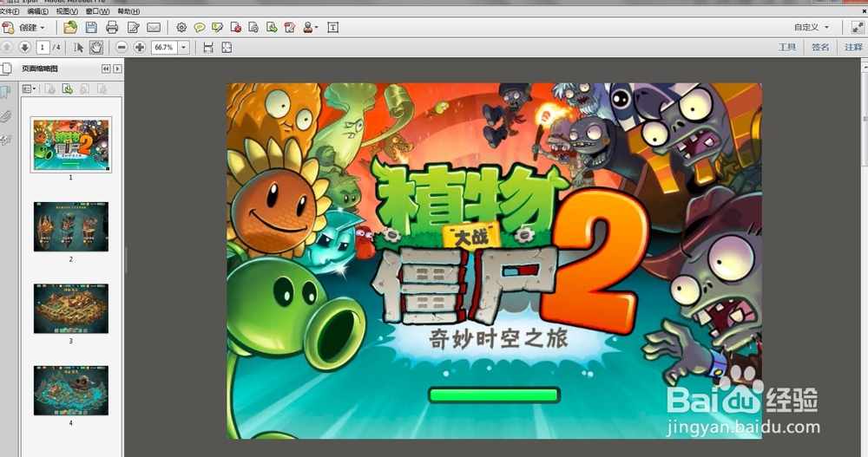
Task: Click the last greyed rotate icon in thumbnail panel
Action: pyautogui.click(x=102, y=88)
